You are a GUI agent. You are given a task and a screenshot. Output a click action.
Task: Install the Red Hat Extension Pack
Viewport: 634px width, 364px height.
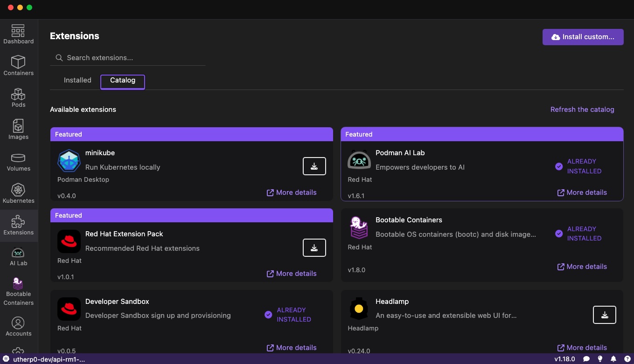pyautogui.click(x=314, y=247)
